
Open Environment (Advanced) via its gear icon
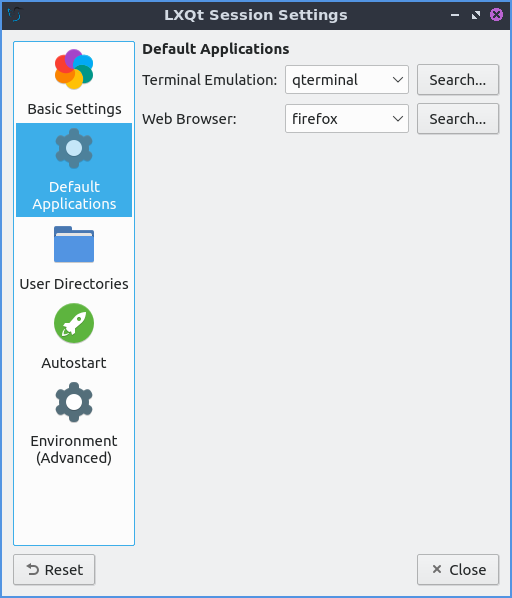(74, 402)
